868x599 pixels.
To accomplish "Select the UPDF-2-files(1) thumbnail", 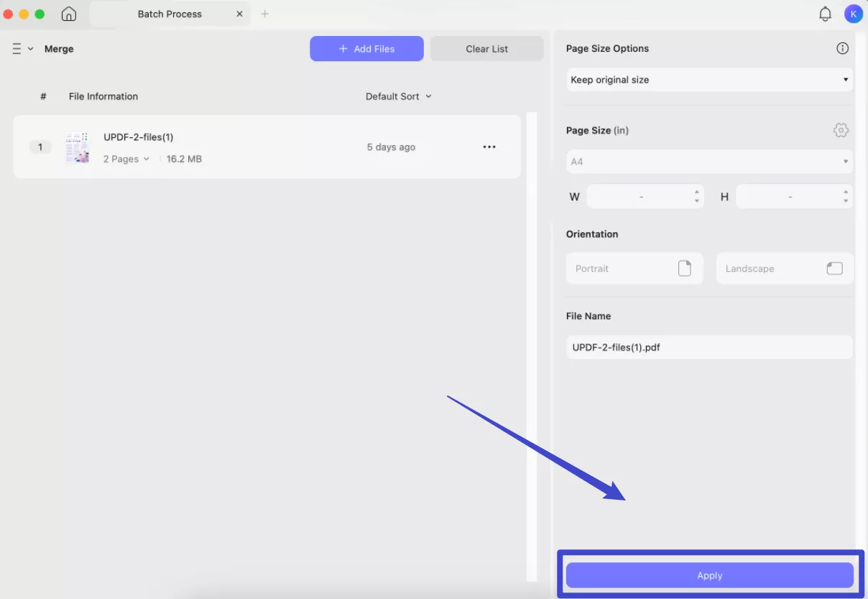I will [x=77, y=147].
